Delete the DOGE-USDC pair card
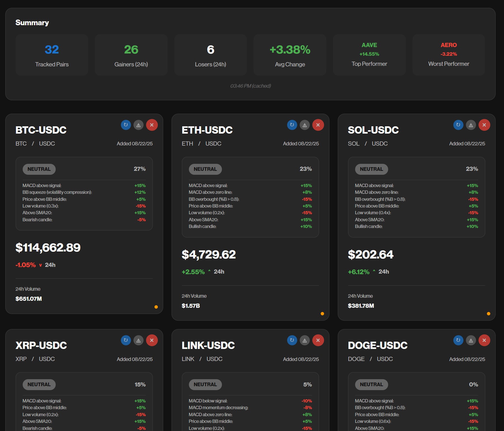This screenshot has height=431, width=504. click(484, 340)
